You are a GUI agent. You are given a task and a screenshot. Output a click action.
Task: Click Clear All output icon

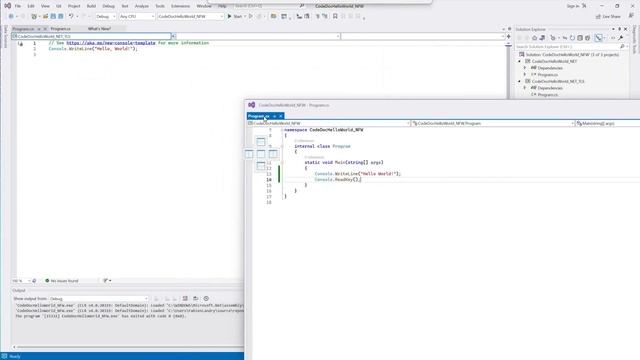(x=185, y=299)
